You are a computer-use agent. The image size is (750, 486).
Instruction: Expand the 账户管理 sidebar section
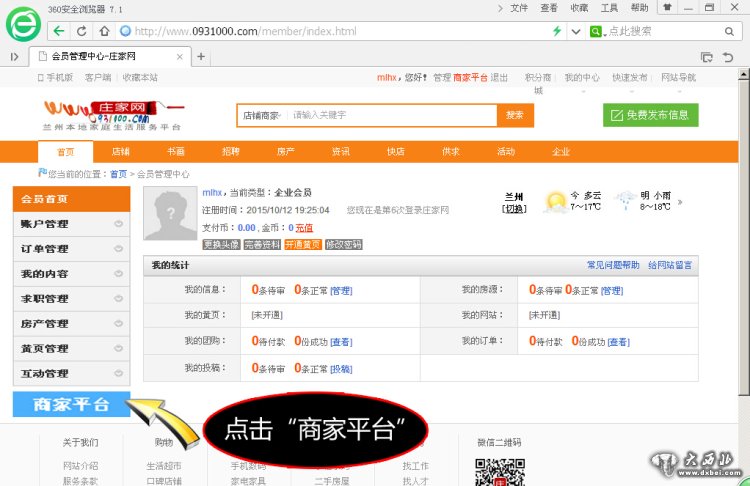[x=71, y=224]
